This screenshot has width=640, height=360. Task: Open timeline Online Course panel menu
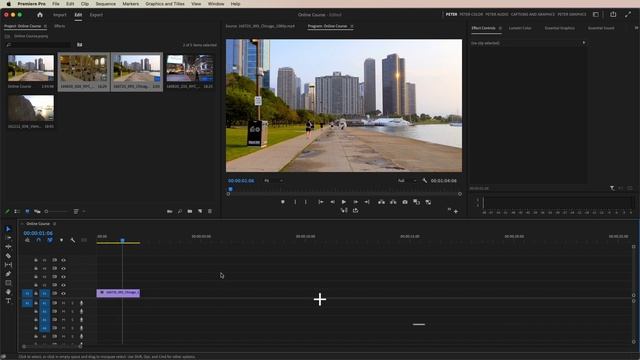point(54,224)
